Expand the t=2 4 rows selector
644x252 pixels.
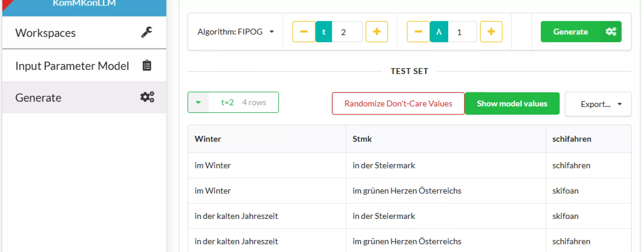(x=198, y=102)
